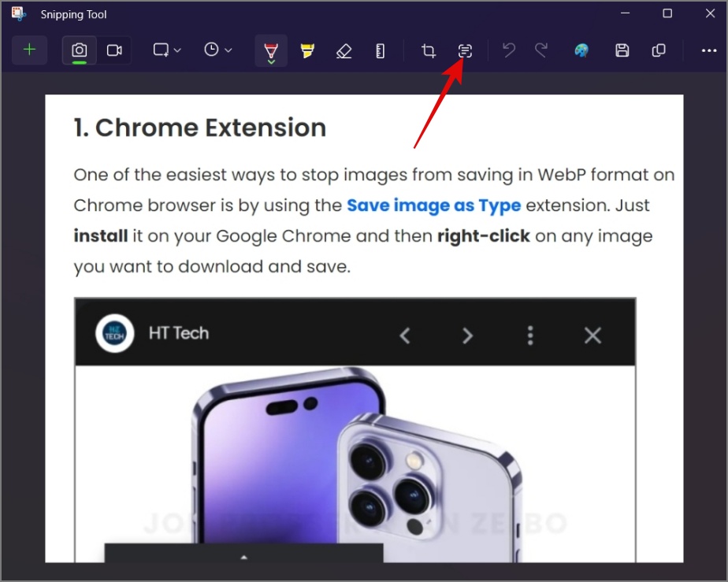Switch to video Record mode
The image size is (728, 582).
(x=114, y=50)
